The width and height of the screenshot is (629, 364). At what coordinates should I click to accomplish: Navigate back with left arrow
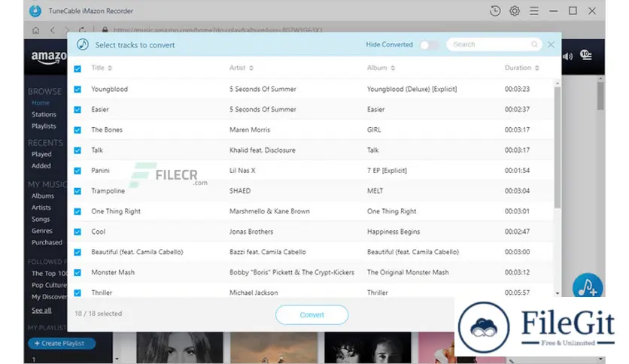point(52,30)
